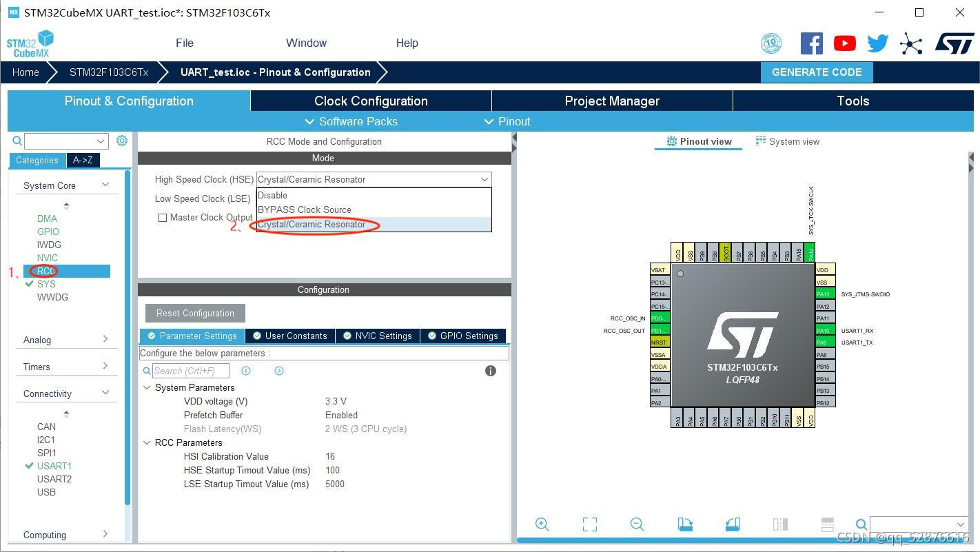Viewport: 980px width, 552px height.
Task: Open the peripheral search combo box
Action: tap(66, 141)
